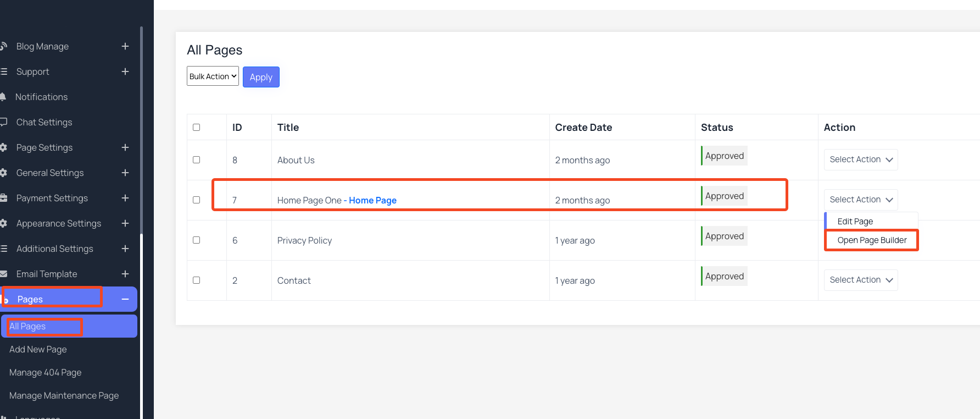Click the General Settings gear icon
980x419 pixels.
3,173
